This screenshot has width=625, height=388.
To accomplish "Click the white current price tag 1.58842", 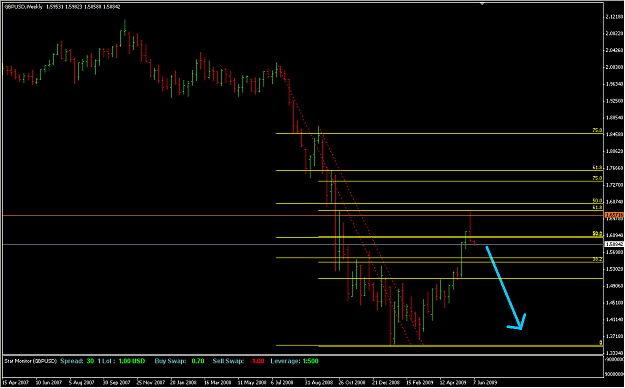I will tap(614, 244).
